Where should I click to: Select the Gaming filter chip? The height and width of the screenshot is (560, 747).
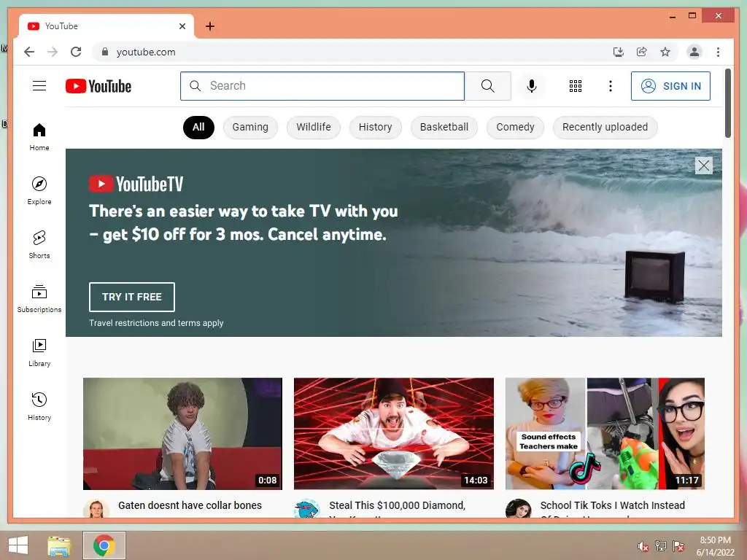tap(250, 127)
